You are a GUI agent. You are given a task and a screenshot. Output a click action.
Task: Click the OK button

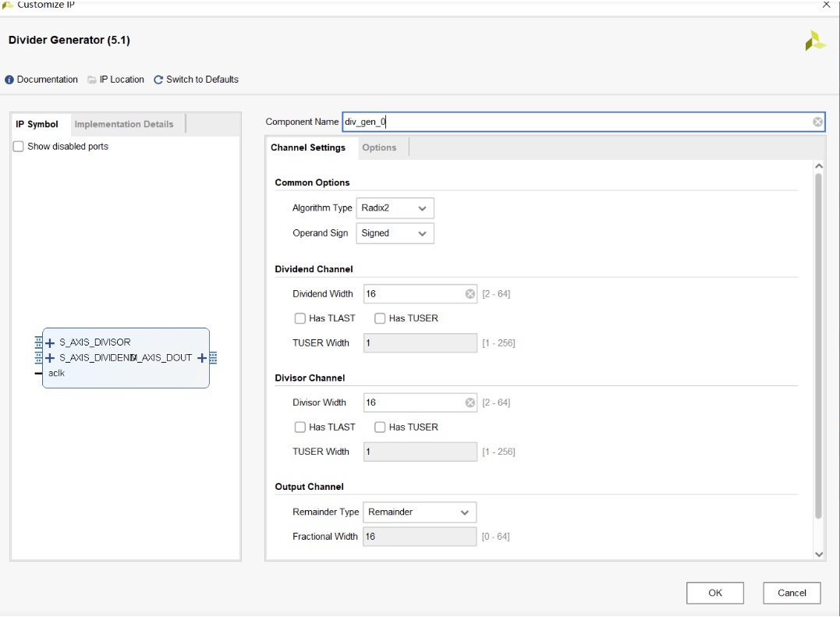[x=715, y=593]
